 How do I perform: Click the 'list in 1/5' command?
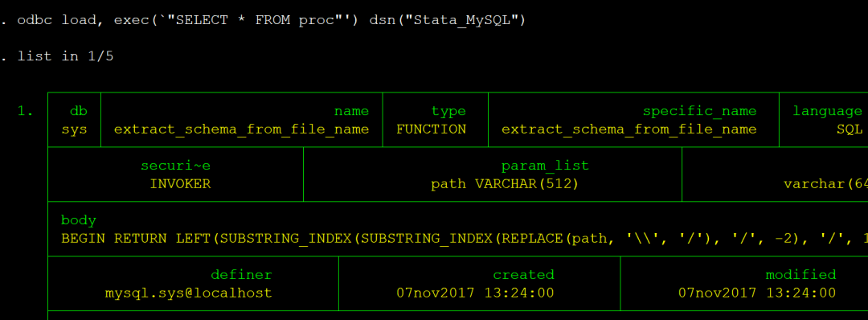click(x=58, y=56)
